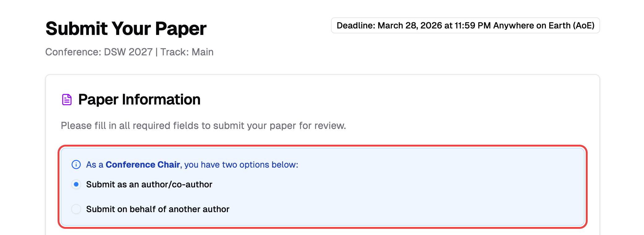Click empty space inside the blue notice box
Viewport: 644px width, 235px height.
click(402, 192)
